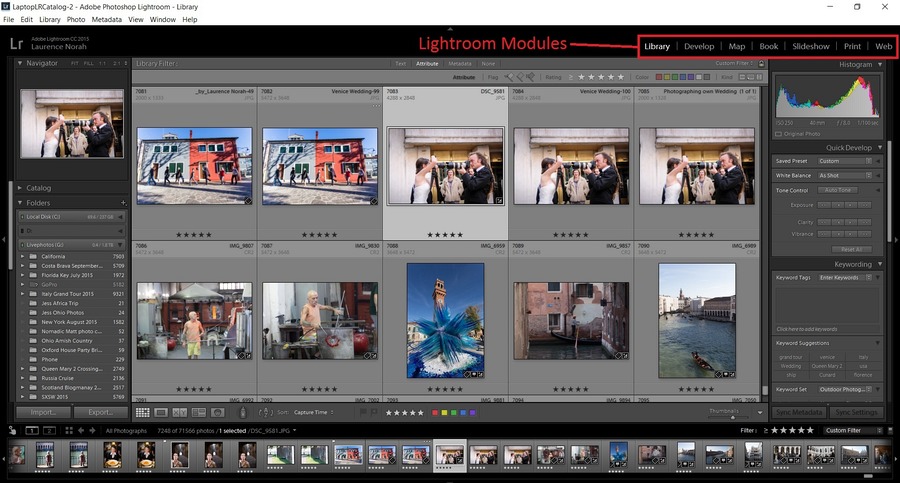Click the filter lock icon in Library Filter
The image size is (900, 483).
coord(761,64)
